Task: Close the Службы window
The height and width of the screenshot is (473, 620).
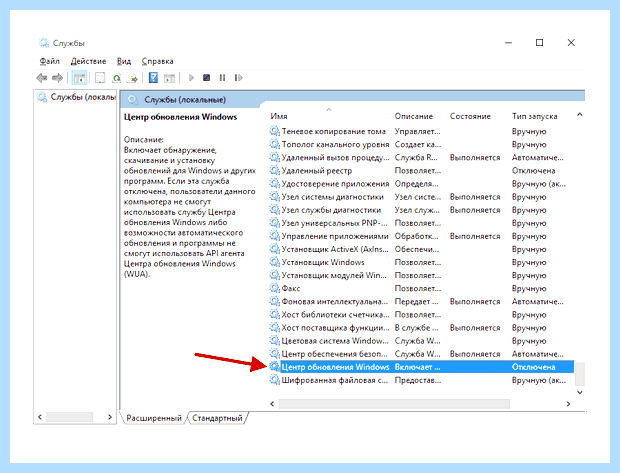Action: (571, 43)
